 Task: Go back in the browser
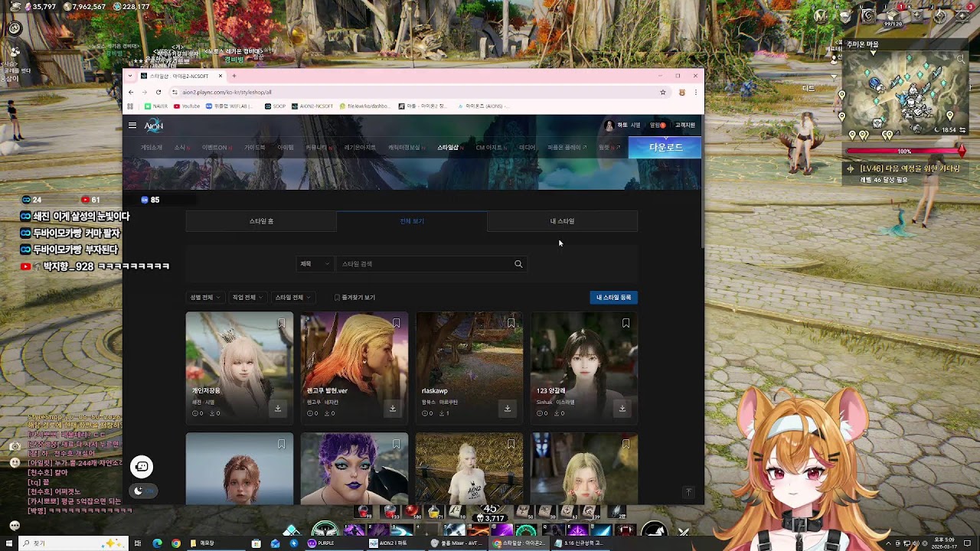point(131,92)
